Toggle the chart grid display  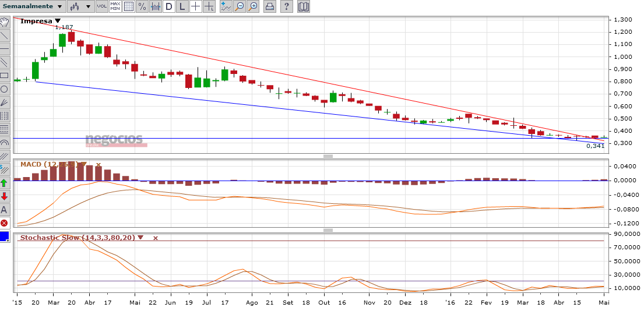pos(129,6)
